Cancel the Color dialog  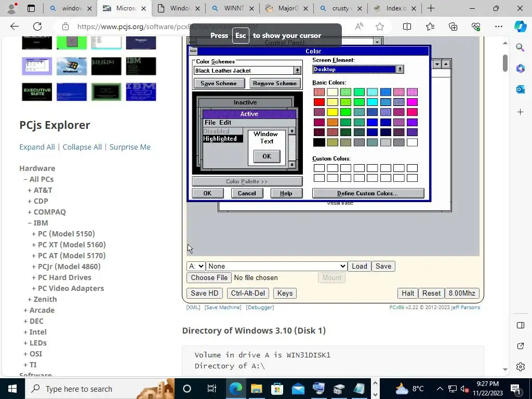(x=247, y=193)
